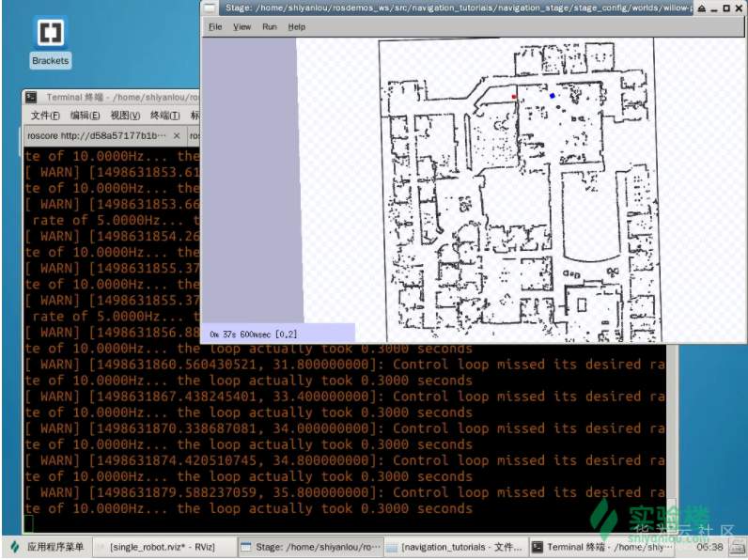Click the red robot marker on the map
Viewport: 748px width, 560px height.
(514, 97)
